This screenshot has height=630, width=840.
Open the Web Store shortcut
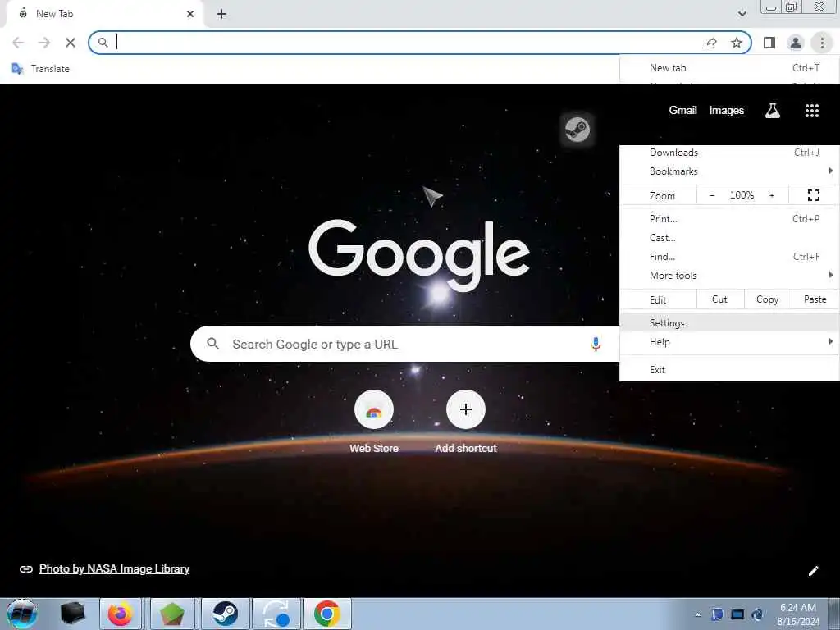click(374, 410)
